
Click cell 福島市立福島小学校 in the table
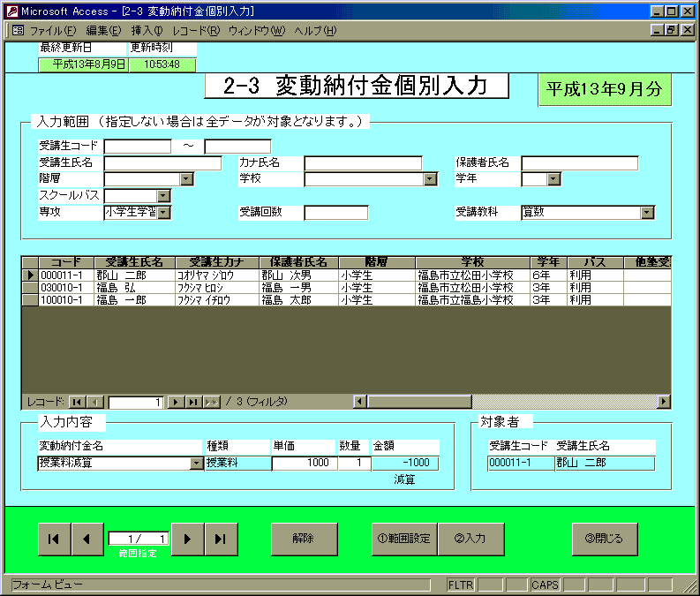tap(473, 300)
